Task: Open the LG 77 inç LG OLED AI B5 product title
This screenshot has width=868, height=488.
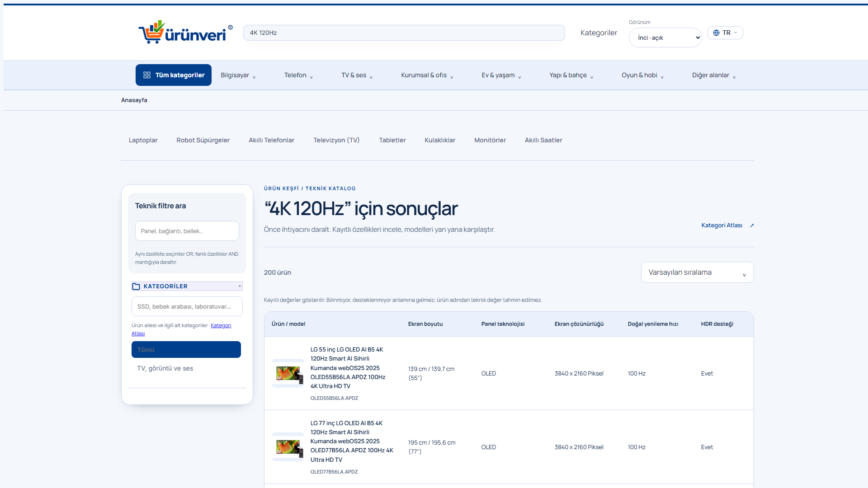Action: [352, 441]
